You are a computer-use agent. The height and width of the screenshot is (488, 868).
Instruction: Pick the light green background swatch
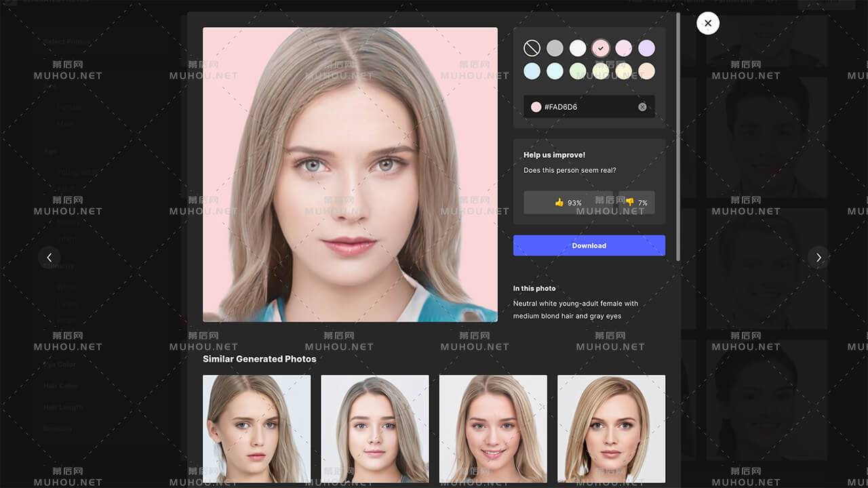pos(578,71)
